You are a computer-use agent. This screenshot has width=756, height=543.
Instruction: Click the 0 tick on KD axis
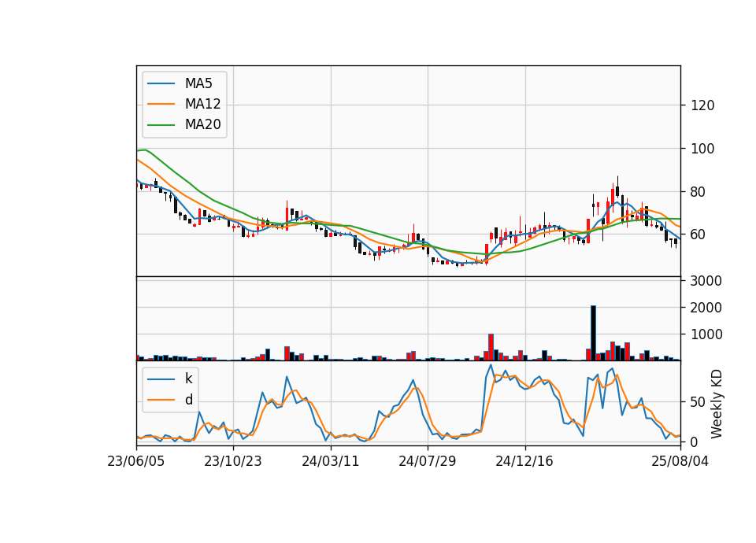(x=695, y=441)
